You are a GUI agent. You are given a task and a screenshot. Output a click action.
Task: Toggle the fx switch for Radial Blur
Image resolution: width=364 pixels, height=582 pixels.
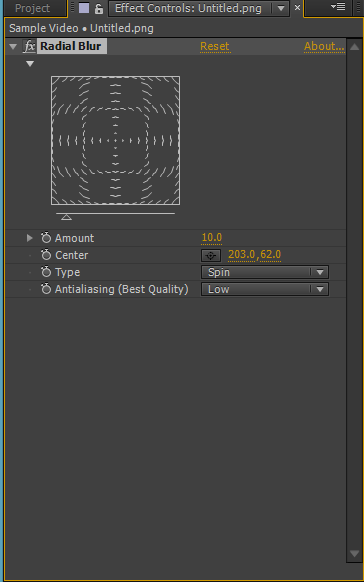click(x=29, y=46)
